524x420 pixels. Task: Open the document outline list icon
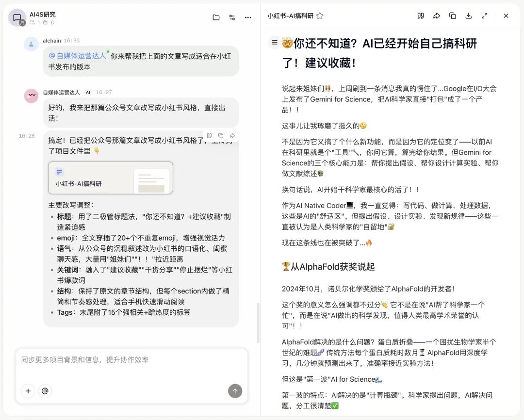pos(274,42)
